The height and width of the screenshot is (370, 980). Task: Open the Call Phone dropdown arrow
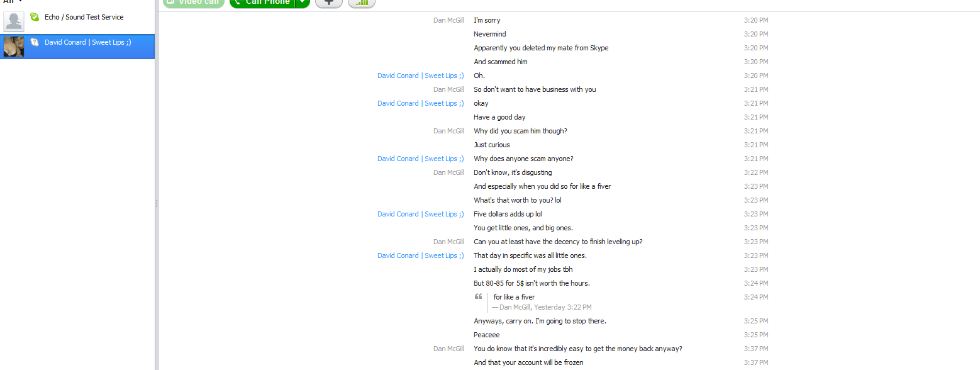[303, 3]
